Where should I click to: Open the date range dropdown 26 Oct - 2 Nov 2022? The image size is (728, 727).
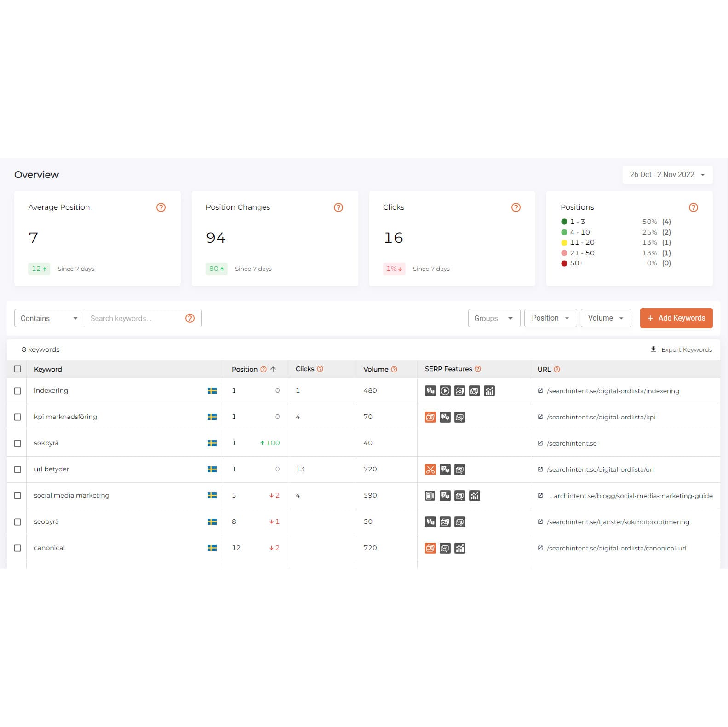click(x=667, y=175)
